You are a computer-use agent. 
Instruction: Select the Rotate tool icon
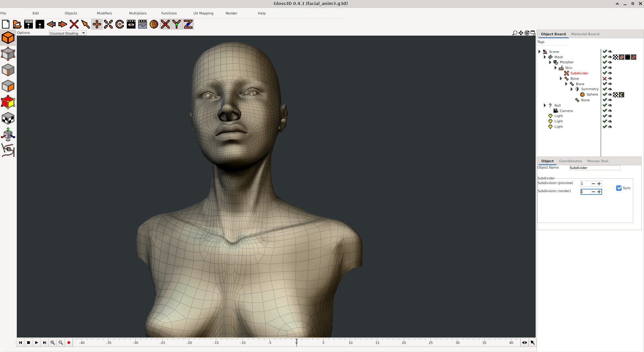pos(120,24)
